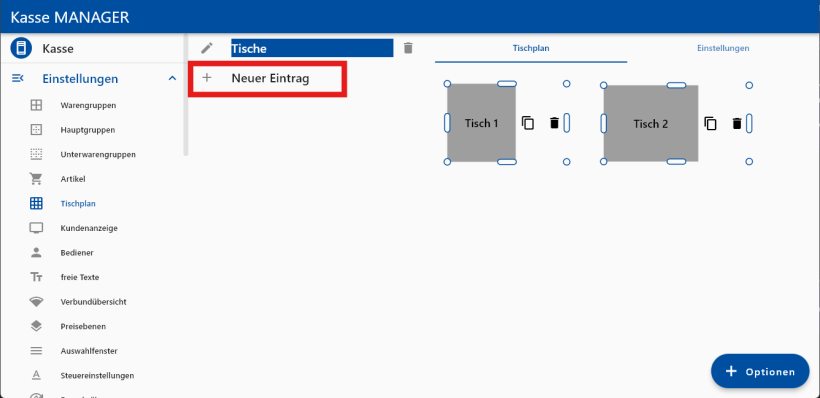Viewport: 820px width, 398px height.
Task: Click the Kasse phone icon
Action: 20,49
